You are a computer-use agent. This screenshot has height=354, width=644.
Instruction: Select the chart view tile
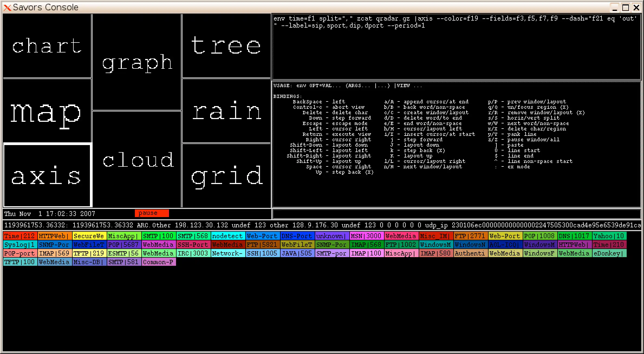tap(47, 46)
